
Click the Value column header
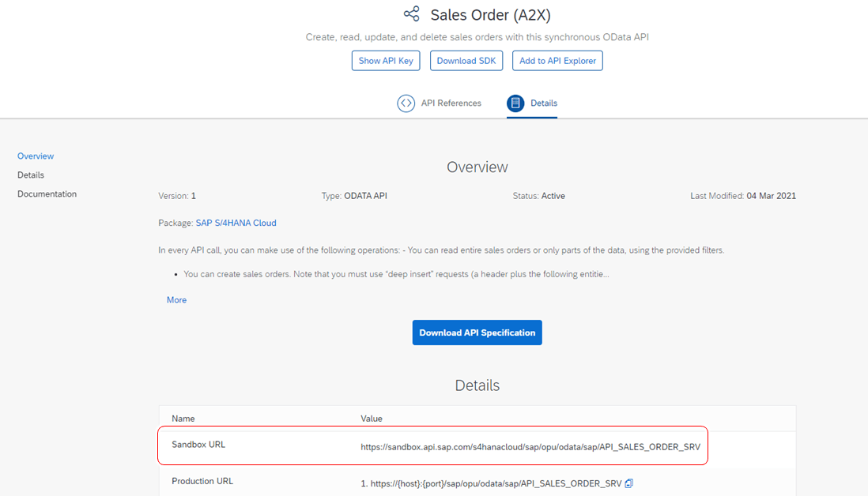click(372, 419)
